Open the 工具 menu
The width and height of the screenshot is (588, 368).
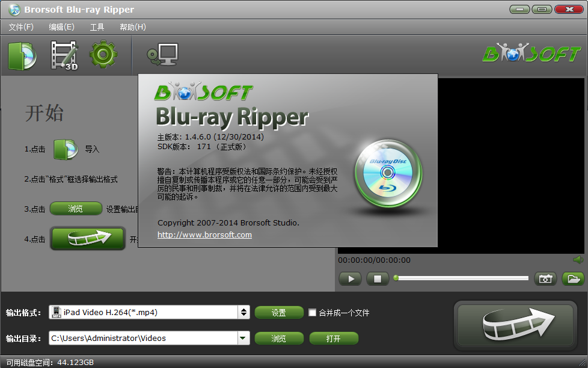coord(97,27)
